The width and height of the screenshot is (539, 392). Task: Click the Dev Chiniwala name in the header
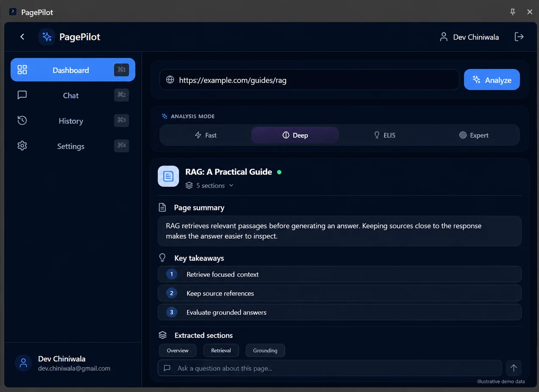(476, 37)
